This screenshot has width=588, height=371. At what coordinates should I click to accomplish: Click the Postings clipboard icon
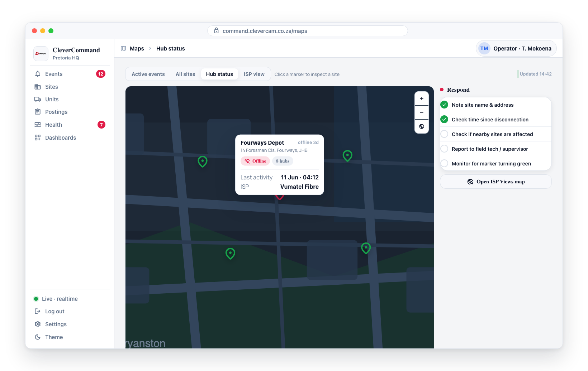tap(38, 112)
